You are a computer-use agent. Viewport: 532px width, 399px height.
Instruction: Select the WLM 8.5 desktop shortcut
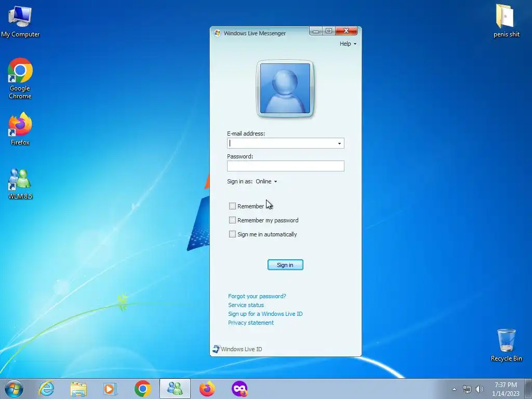coord(20,183)
